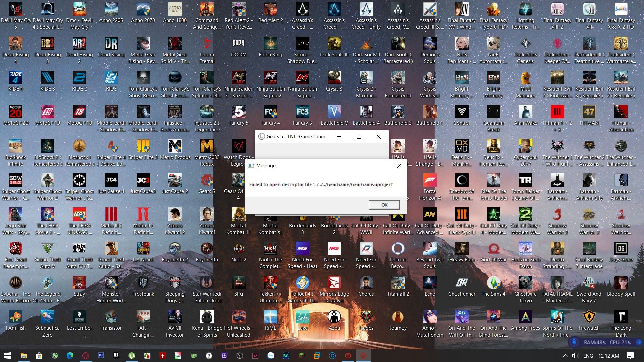Expand the system tray hidden icons
Image resolution: width=644 pixels, height=362 pixels.
tap(565, 356)
